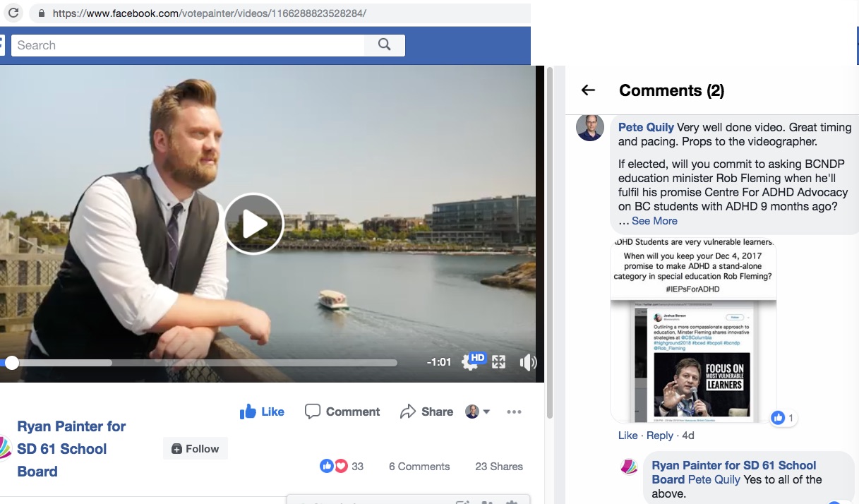Follow Ryan Painter's page
The height and width of the screenshot is (504, 859).
(196, 449)
